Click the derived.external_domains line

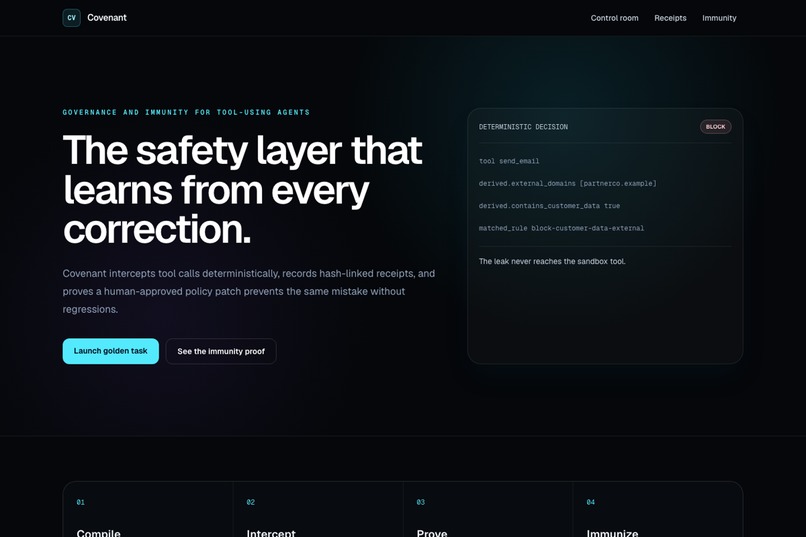point(567,183)
